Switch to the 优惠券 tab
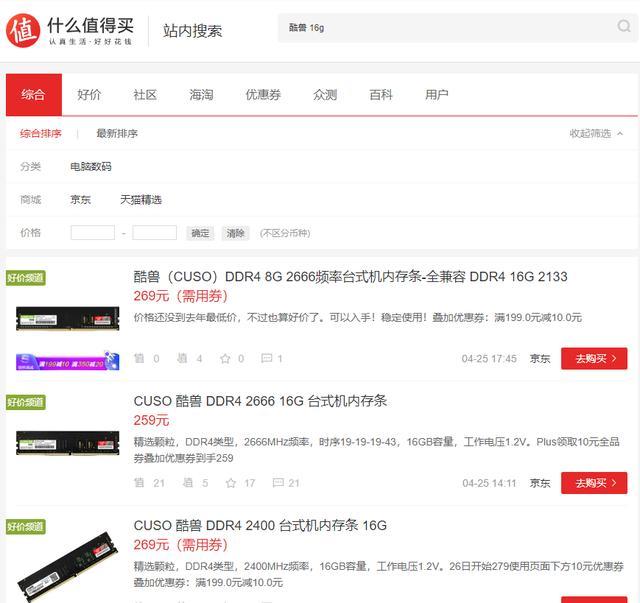Screen dimensions: 640x603 click(263, 95)
